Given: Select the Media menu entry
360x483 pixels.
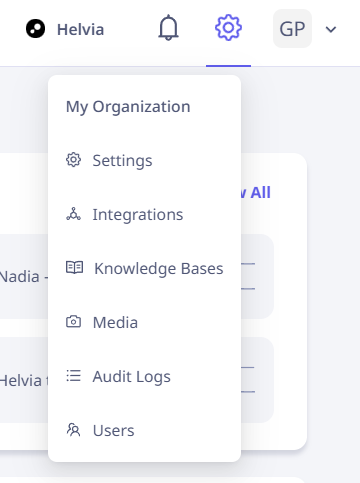Looking at the screenshot, I should [x=144, y=322].
